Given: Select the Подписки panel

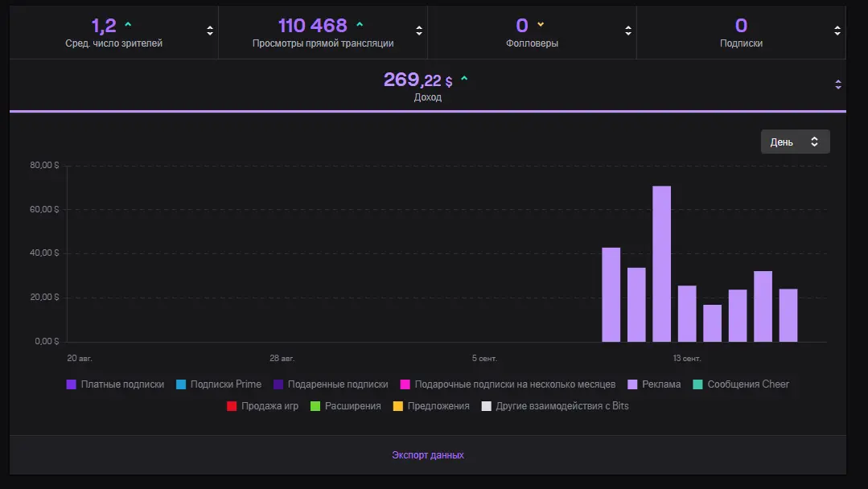Looking at the screenshot, I should click(741, 32).
